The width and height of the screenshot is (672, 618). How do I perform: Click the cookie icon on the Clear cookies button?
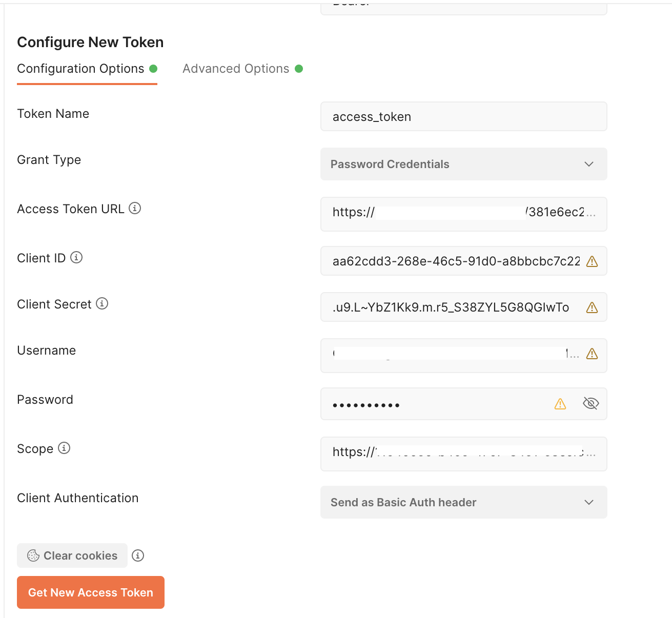point(33,555)
